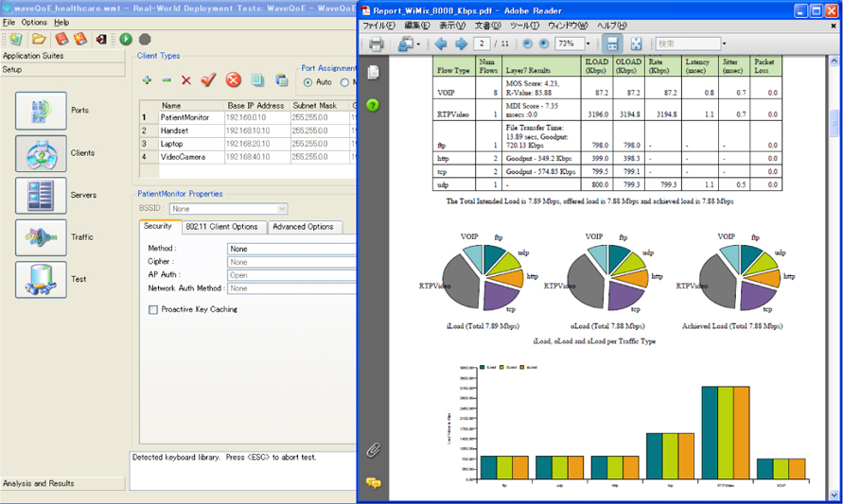This screenshot has height=504, width=843.
Task: Click the red checkmark icon in Client Types
Action: pos(208,80)
